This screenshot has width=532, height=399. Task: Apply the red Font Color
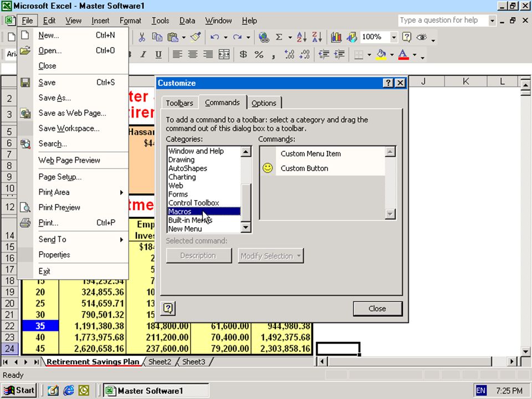(403, 54)
